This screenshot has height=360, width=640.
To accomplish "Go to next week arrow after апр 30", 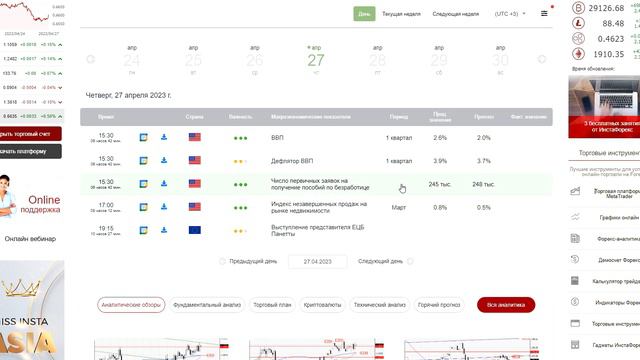I will point(542,60).
